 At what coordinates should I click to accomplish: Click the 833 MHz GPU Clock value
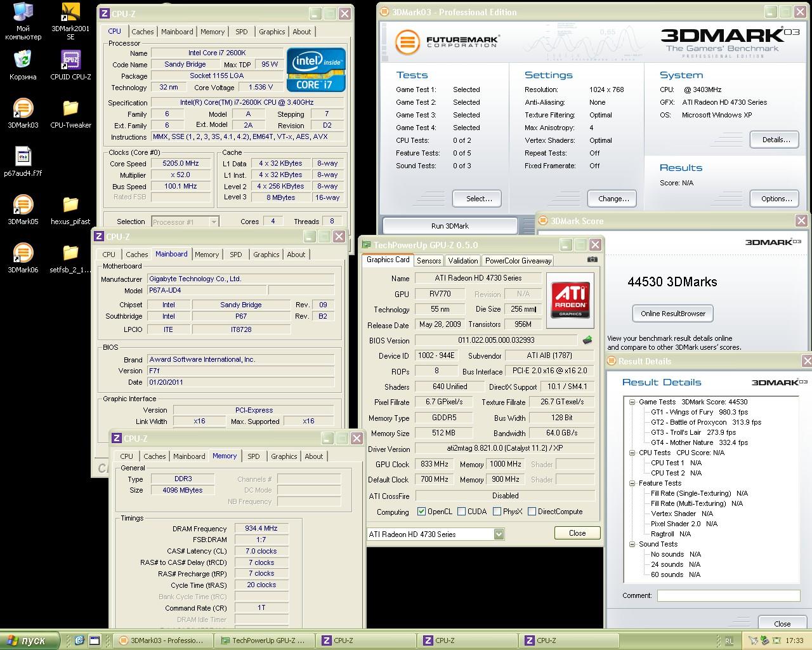tap(435, 465)
